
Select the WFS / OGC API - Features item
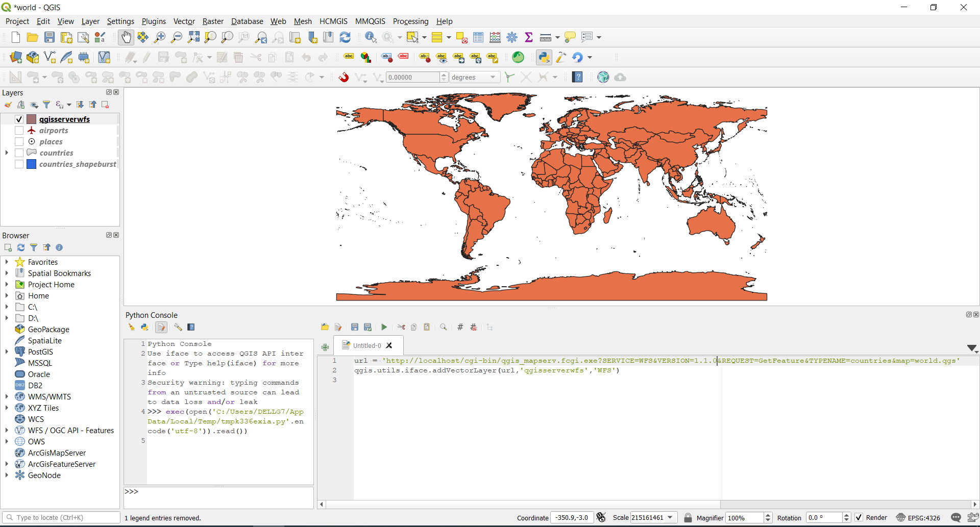click(71, 430)
